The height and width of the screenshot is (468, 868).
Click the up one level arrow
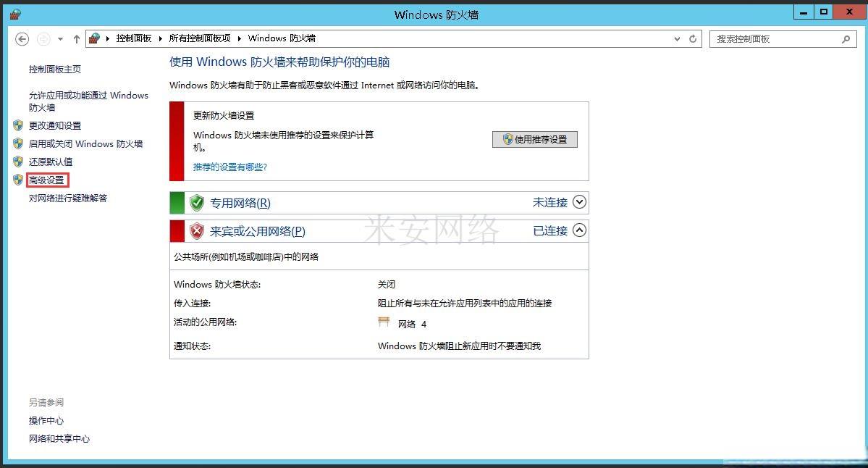[x=77, y=39]
